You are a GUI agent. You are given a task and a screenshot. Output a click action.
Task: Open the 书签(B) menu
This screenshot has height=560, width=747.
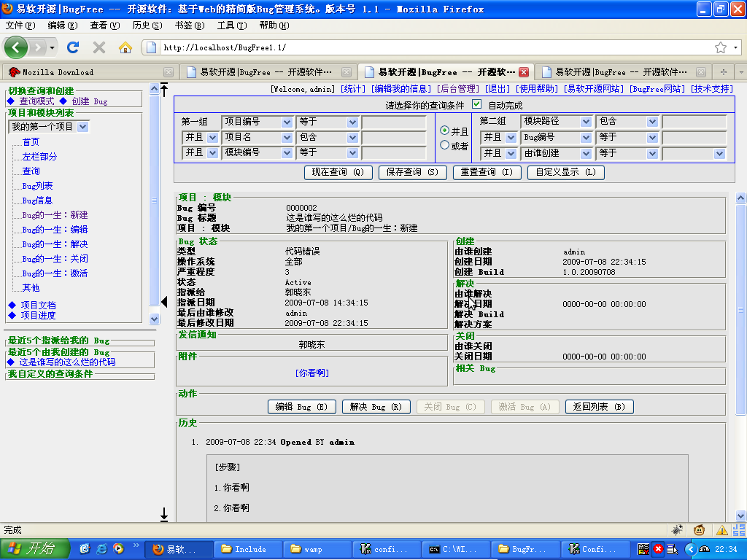click(x=190, y=26)
